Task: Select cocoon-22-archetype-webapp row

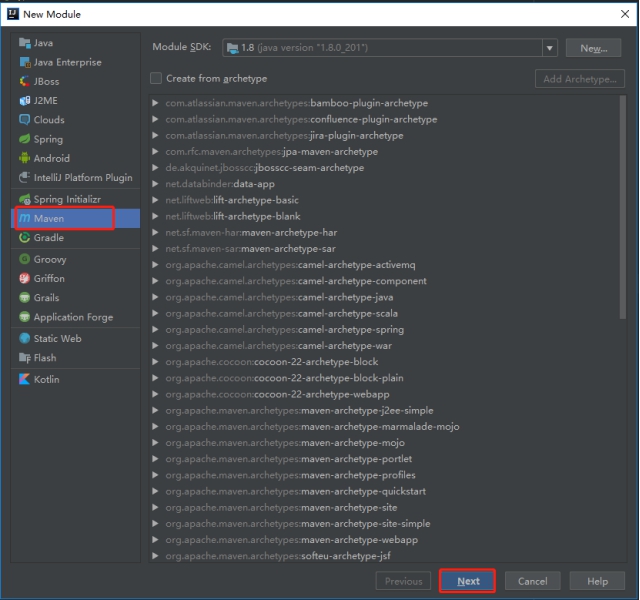Action: (384, 394)
